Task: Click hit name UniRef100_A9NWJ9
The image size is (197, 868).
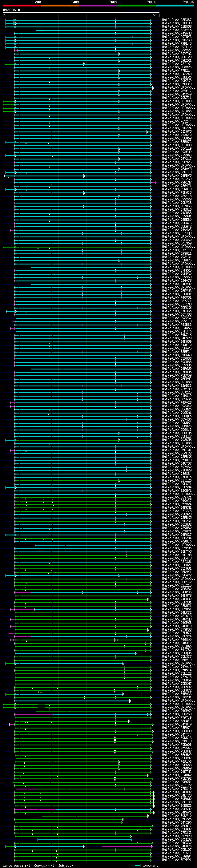Action: click(x=177, y=189)
